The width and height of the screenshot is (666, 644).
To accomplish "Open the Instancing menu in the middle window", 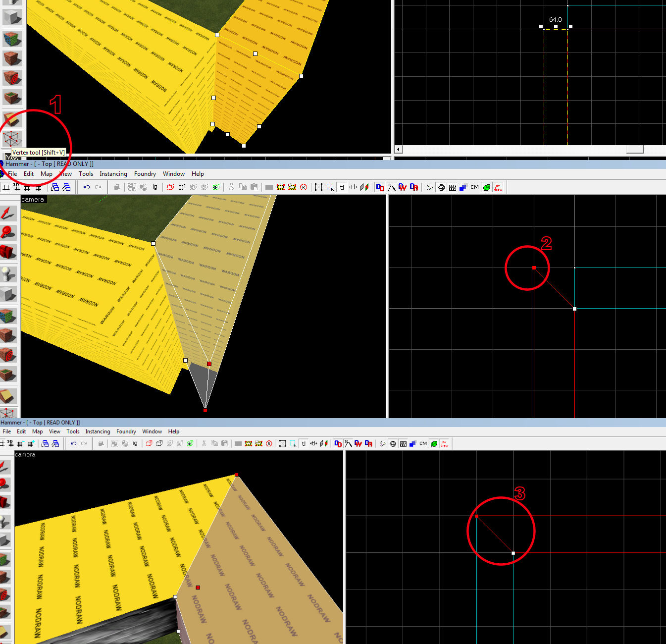I will point(113,174).
